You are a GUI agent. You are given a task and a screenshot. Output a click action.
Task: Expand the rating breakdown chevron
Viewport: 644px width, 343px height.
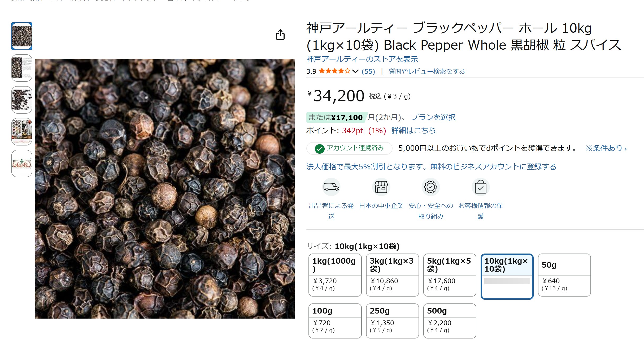pos(355,71)
